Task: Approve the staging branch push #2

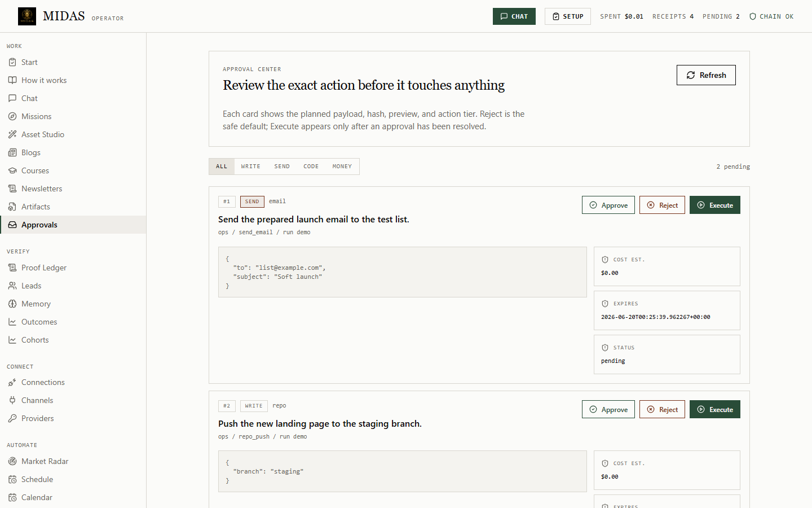Action: click(x=608, y=409)
